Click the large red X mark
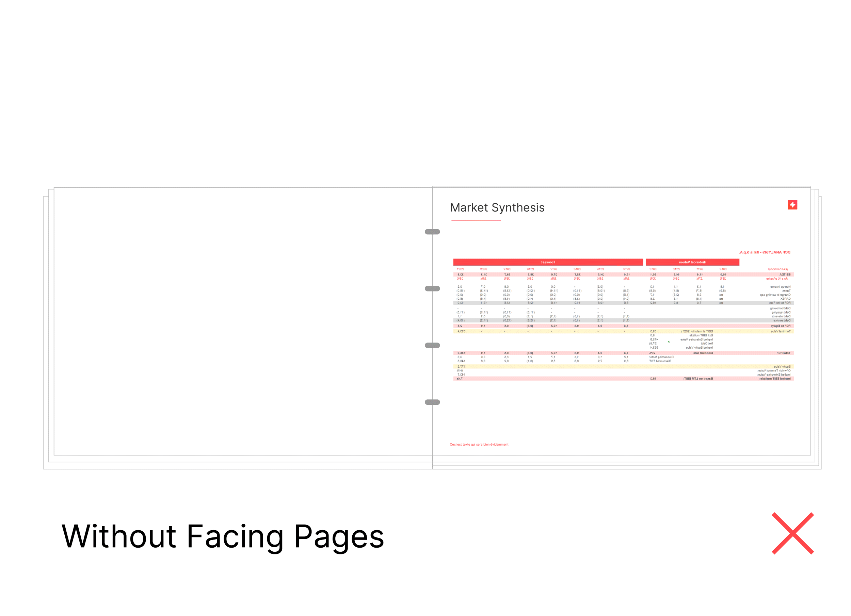The image size is (851, 616). pyautogui.click(x=792, y=533)
